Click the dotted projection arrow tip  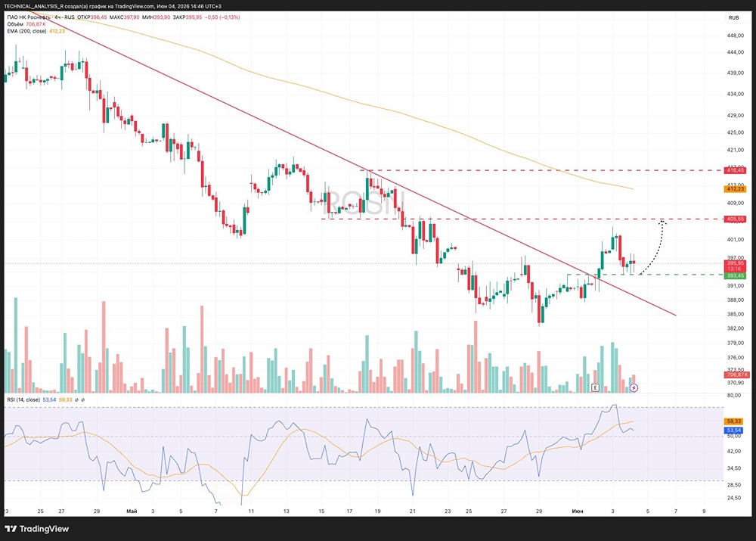(662, 222)
